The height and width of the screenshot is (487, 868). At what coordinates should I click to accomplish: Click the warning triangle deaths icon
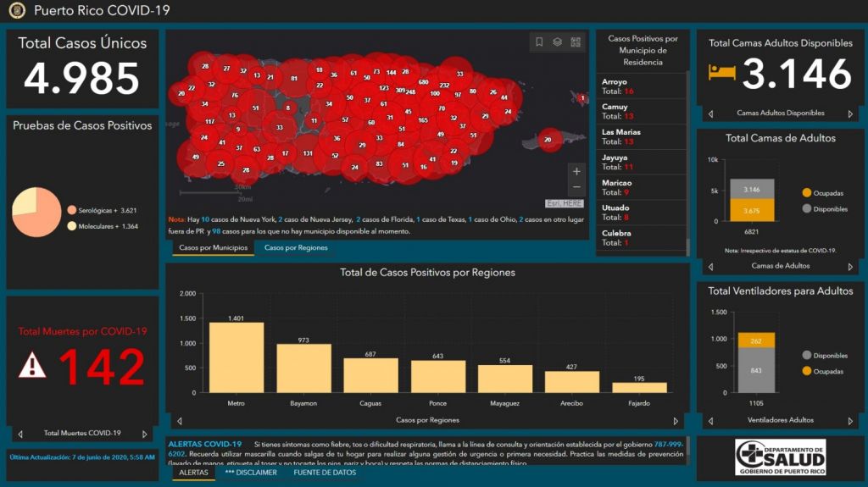[32, 365]
